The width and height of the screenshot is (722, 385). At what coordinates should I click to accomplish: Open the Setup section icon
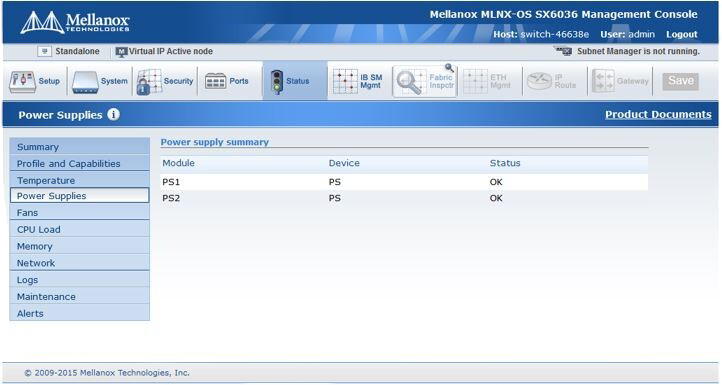22,82
